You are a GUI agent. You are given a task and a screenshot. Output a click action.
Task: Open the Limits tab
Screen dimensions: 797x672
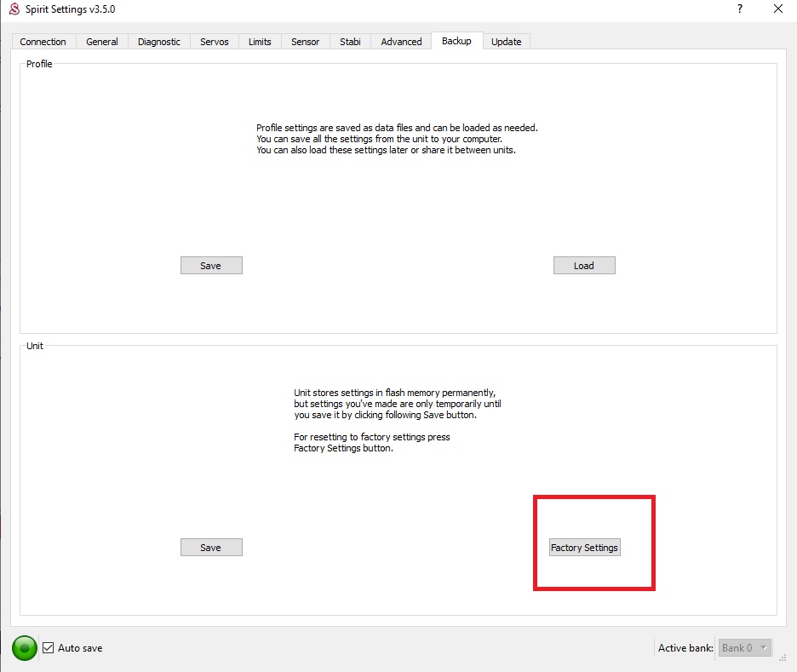260,42
